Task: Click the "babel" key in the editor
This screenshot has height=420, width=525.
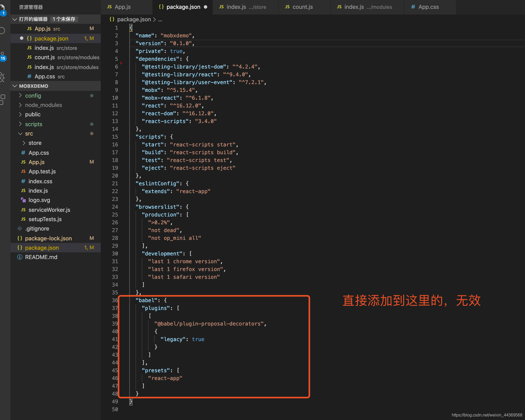Action: pyautogui.click(x=146, y=300)
